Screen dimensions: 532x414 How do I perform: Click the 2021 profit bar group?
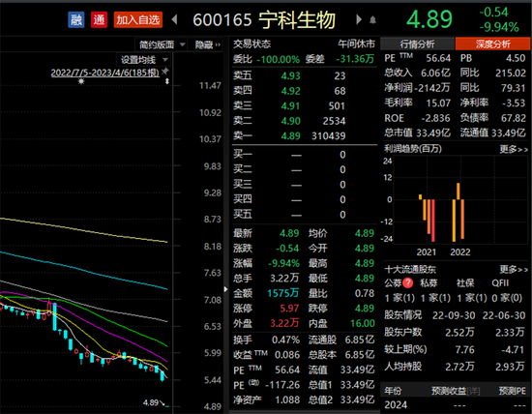pos(427,218)
